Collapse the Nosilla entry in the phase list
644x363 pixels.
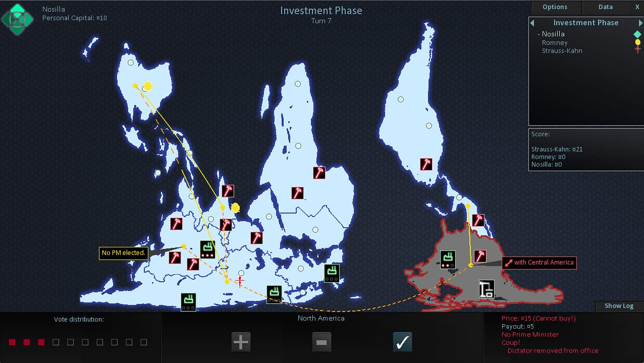pyautogui.click(x=538, y=34)
